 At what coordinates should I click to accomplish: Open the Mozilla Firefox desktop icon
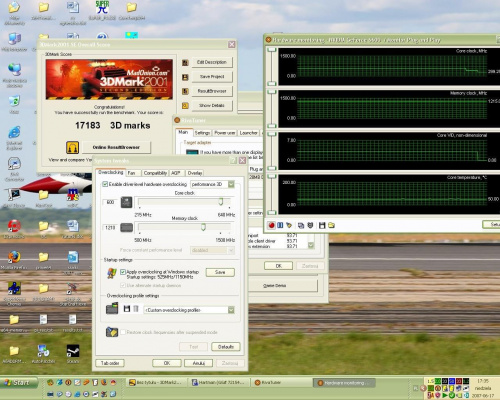(x=14, y=260)
